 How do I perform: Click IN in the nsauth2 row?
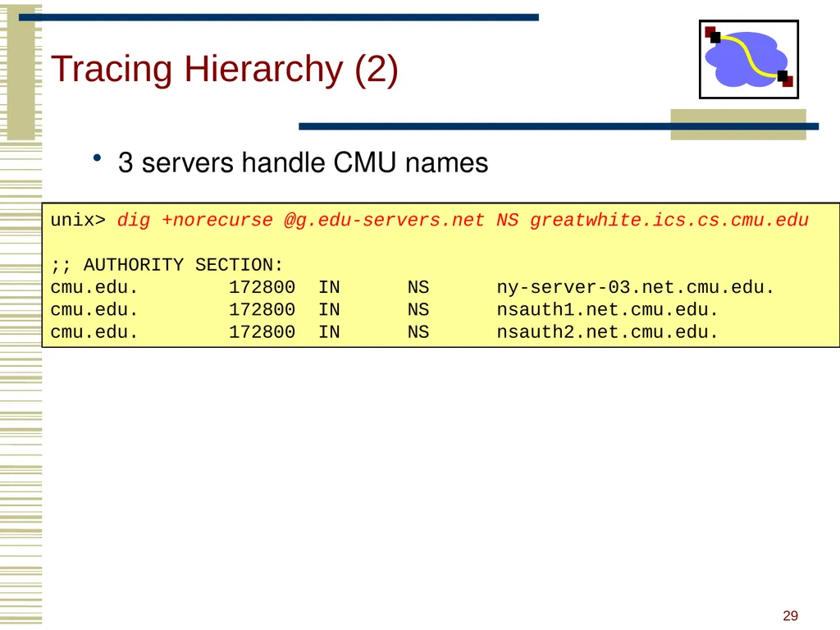pos(330,332)
